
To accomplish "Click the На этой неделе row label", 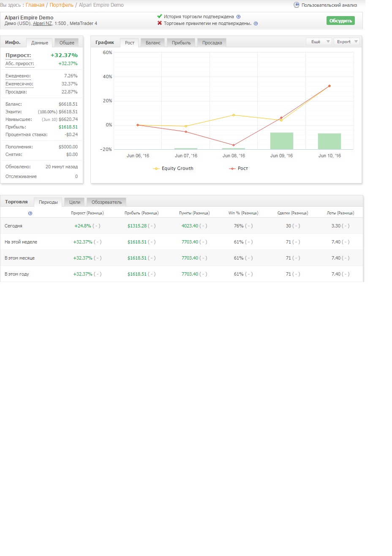I will coord(21,242).
